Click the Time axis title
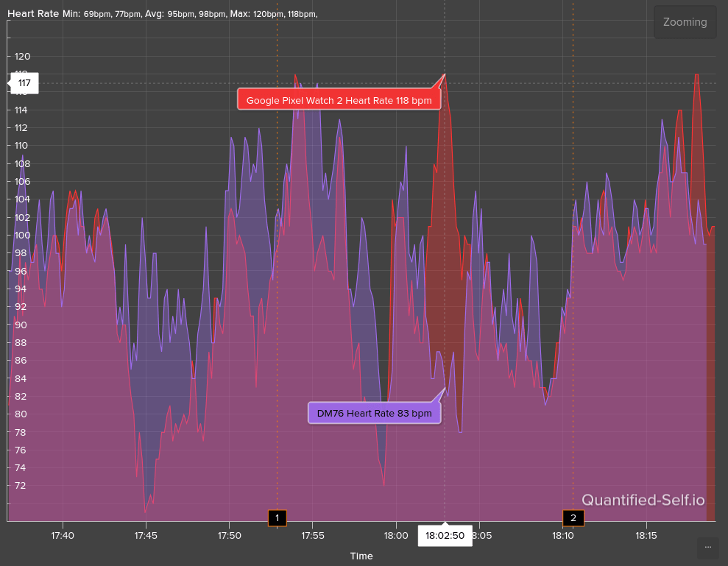 click(361, 556)
